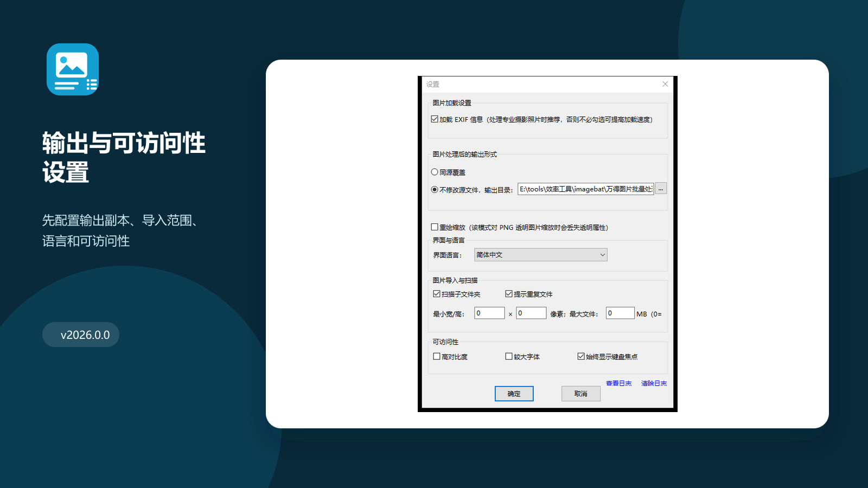Click the minimum height input field

pyautogui.click(x=531, y=313)
